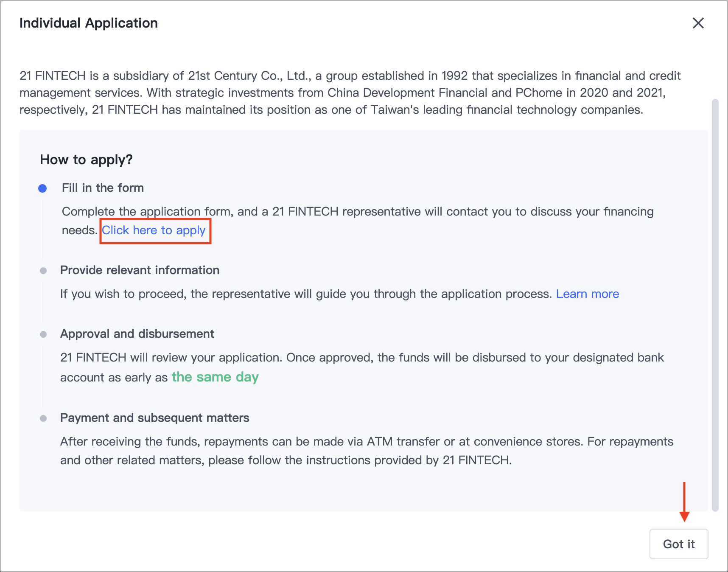The height and width of the screenshot is (572, 728).
Task: Click grey bullet for 'Payment and subsequent matters'
Action: point(43,418)
